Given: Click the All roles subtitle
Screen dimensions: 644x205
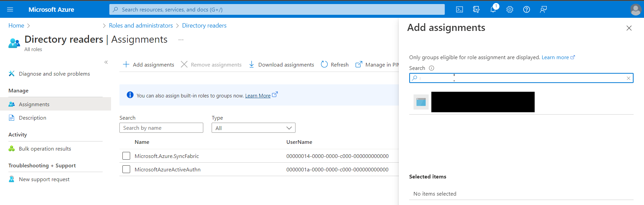Looking at the screenshot, I should [33, 49].
